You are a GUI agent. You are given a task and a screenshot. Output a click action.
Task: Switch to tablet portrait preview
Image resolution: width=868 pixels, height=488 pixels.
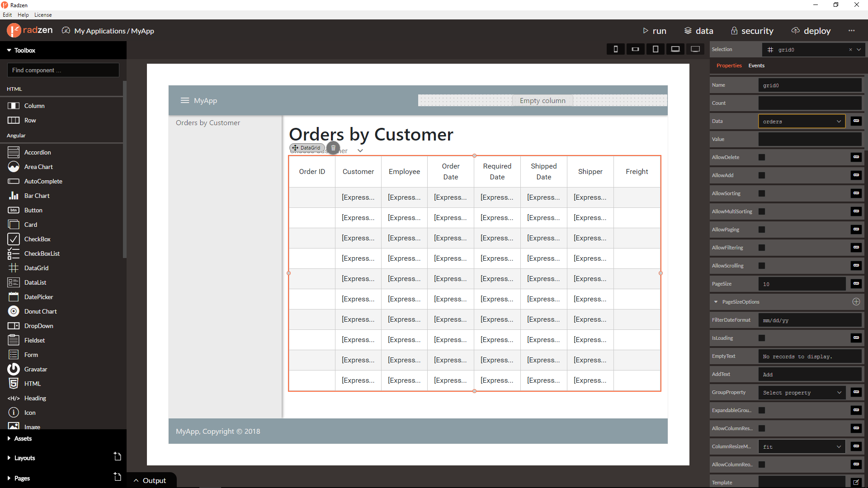655,49
